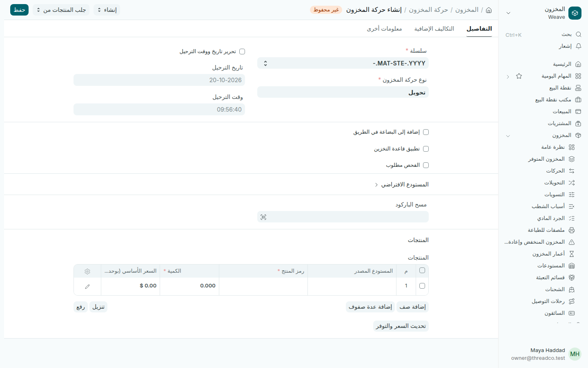Open نقطة البيع sidebar icon
Screen dimensions: 588x368
click(578, 88)
